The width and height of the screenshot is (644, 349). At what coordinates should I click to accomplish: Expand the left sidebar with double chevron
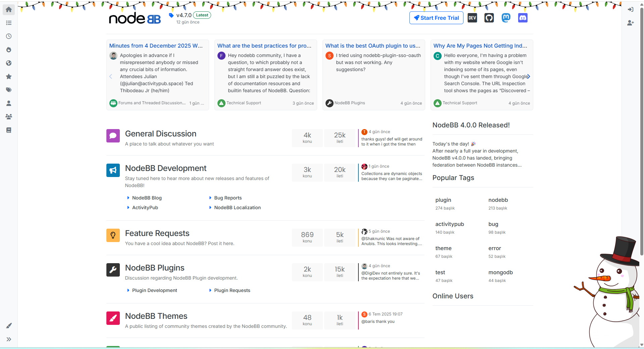[x=9, y=339]
